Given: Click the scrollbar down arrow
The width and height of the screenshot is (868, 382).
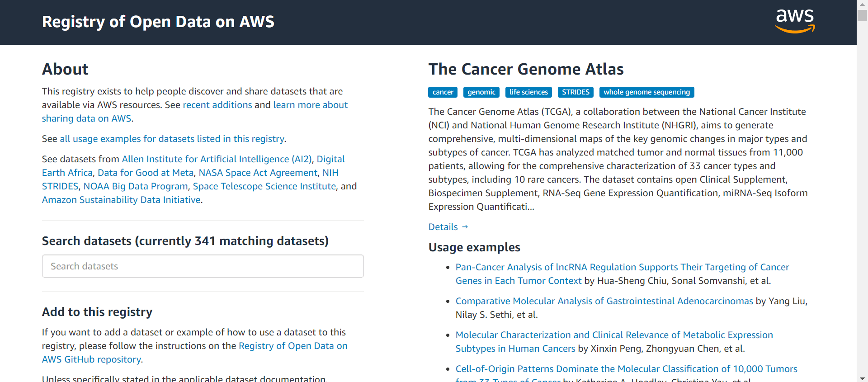Looking at the screenshot, I should coord(862,378).
